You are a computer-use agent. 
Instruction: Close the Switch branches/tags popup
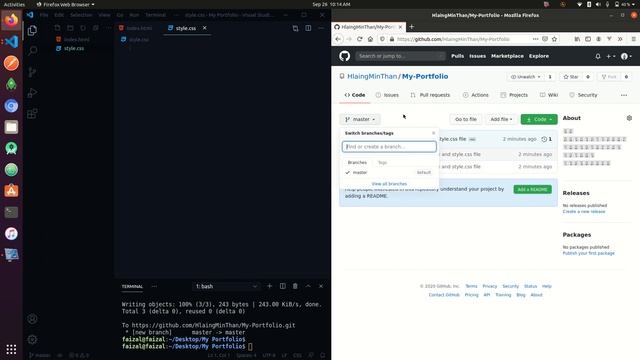[x=433, y=133]
